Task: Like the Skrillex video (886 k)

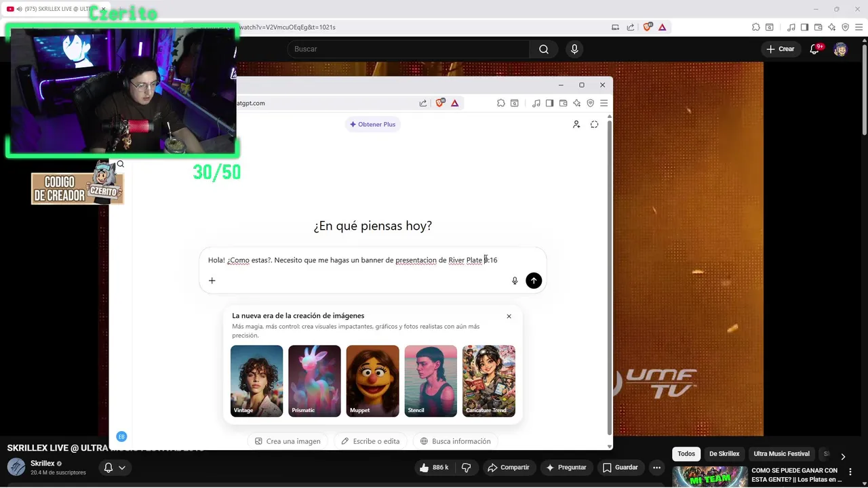Action: (434, 468)
